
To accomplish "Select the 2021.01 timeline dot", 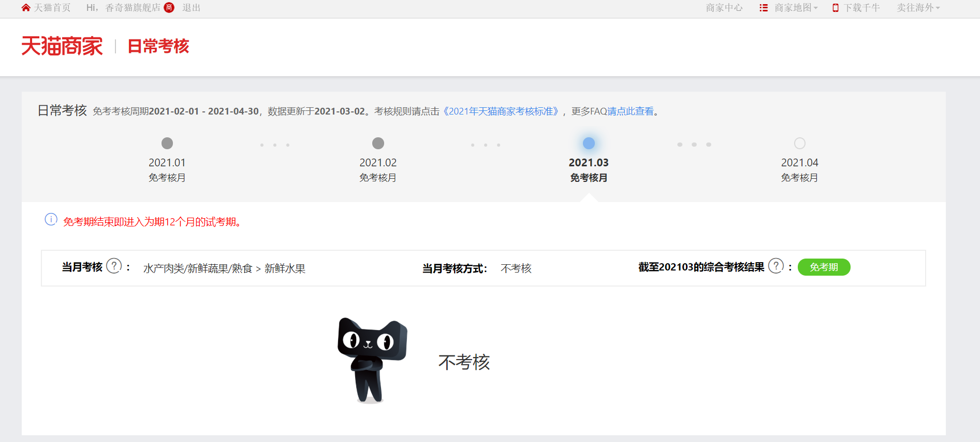I will [167, 143].
